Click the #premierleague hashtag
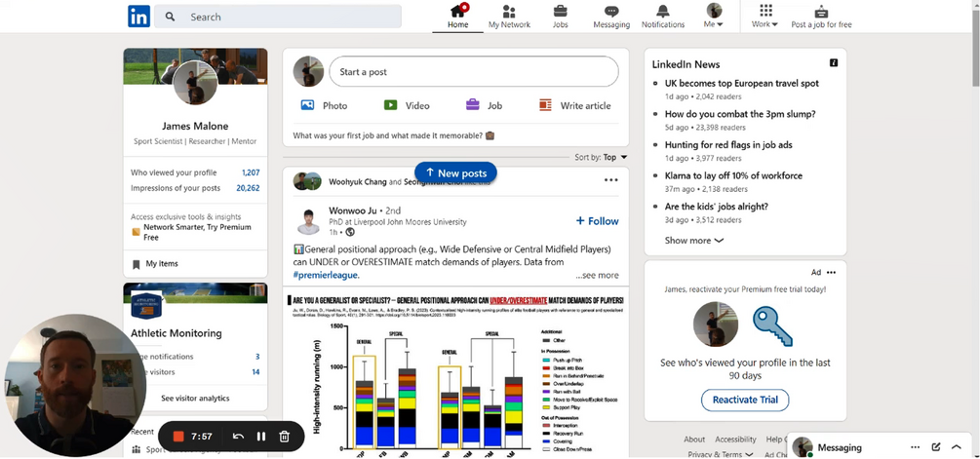The image size is (980, 459). 326,275
